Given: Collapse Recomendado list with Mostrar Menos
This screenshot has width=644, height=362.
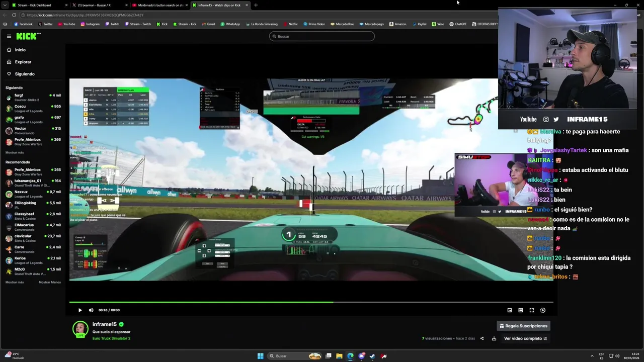Looking at the screenshot, I should pos(50,282).
